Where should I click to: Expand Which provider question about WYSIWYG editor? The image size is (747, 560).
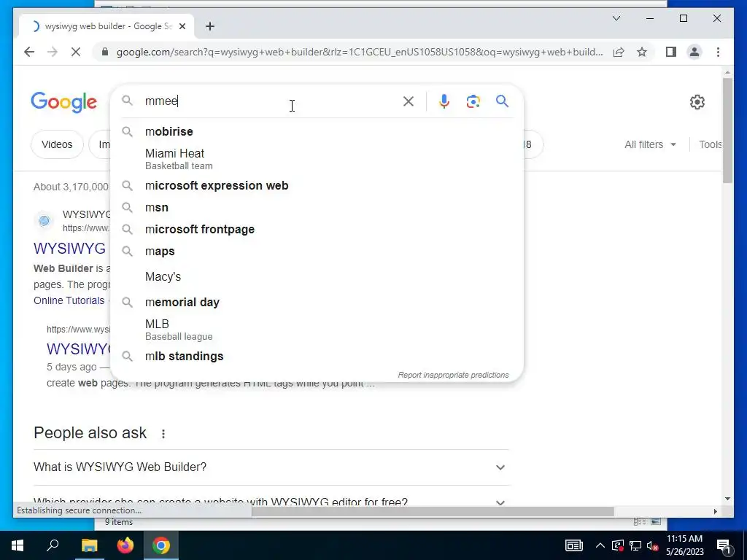click(x=271, y=502)
